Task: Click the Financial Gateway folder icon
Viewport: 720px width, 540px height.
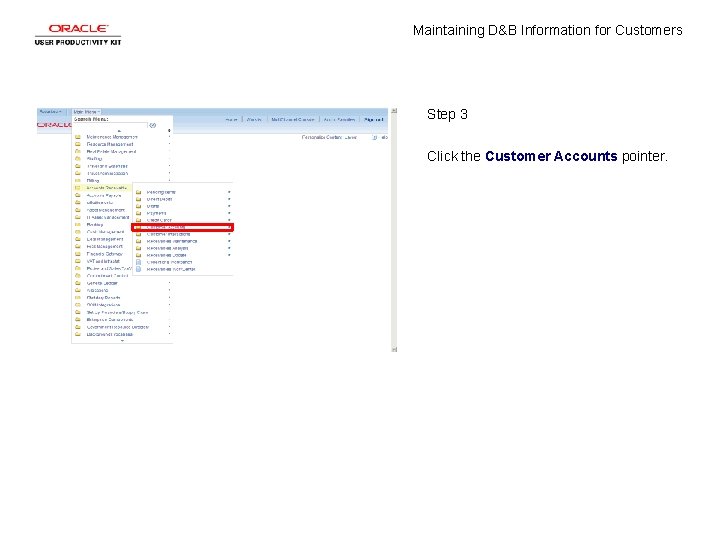Action: [78, 253]
